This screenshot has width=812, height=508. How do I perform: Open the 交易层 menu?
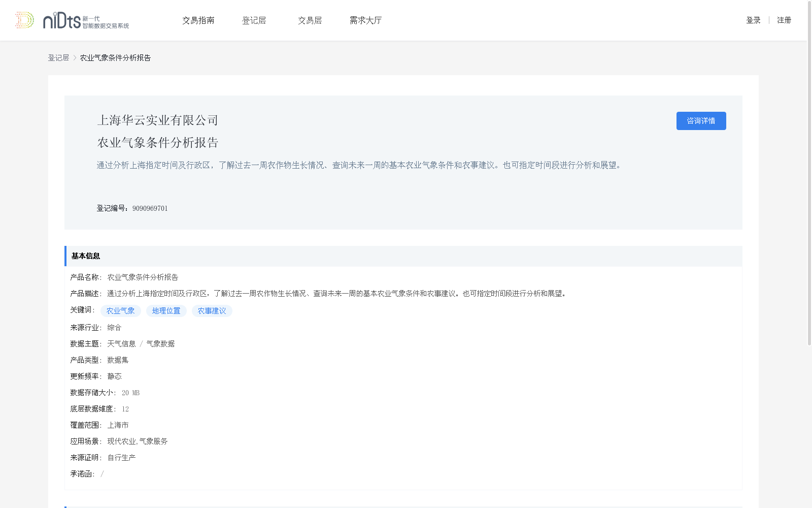310,20
